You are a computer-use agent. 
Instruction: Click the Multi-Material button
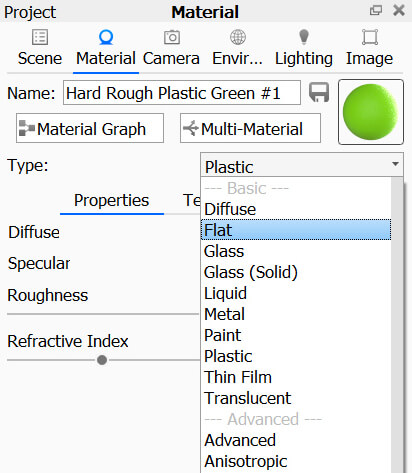click(250, 128)
